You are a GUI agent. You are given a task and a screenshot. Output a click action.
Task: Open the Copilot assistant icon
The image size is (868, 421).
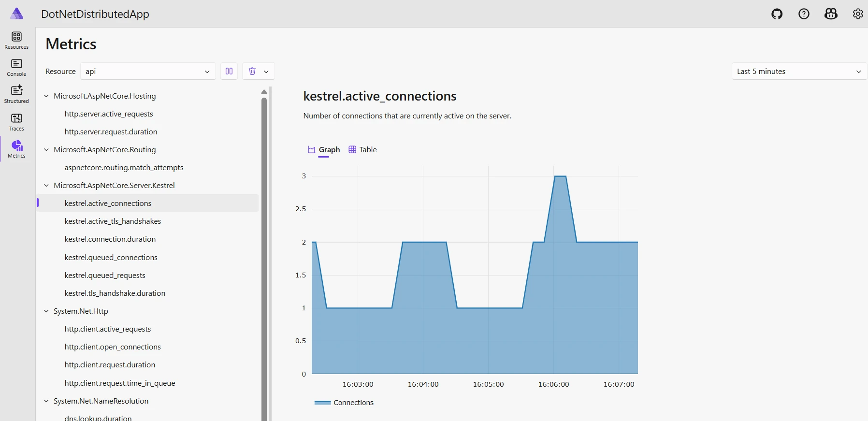[831, 14]
